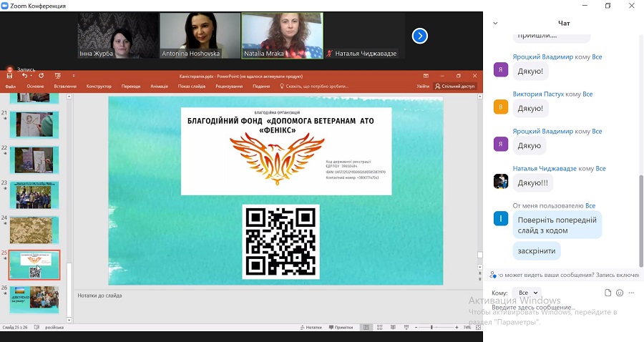Open the Конструктор ribbon tab

coord(99,87)
